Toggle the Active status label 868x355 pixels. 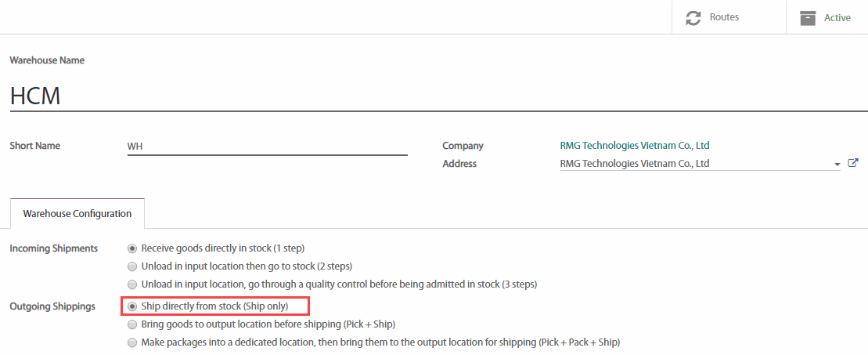tap(837, 18)
